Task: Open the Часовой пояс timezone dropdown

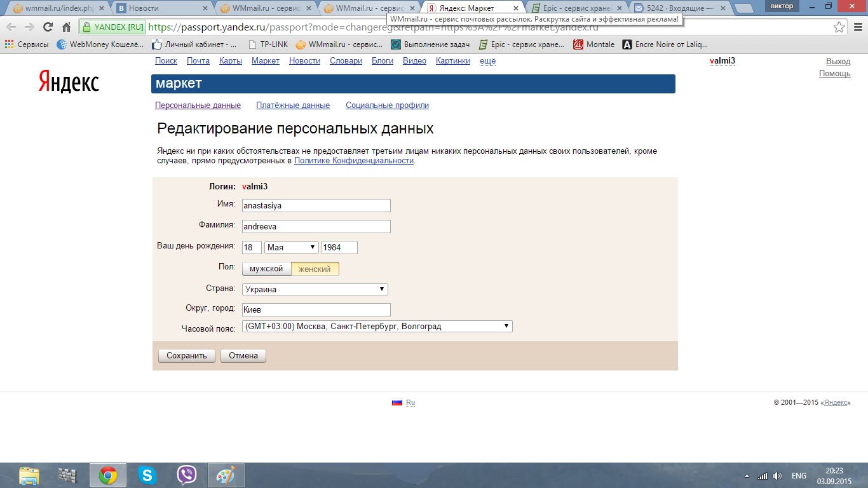Action: pos(377,326)
